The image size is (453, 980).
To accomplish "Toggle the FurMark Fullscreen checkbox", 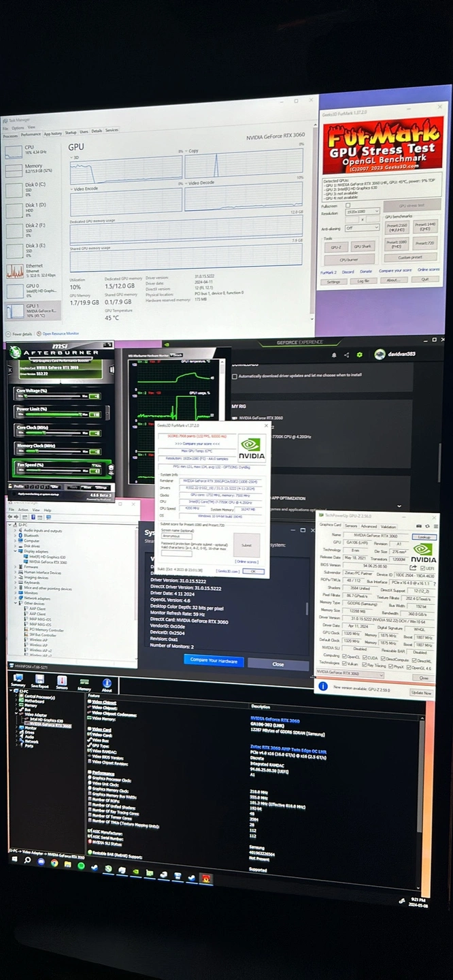I will (x=348, y=205).
